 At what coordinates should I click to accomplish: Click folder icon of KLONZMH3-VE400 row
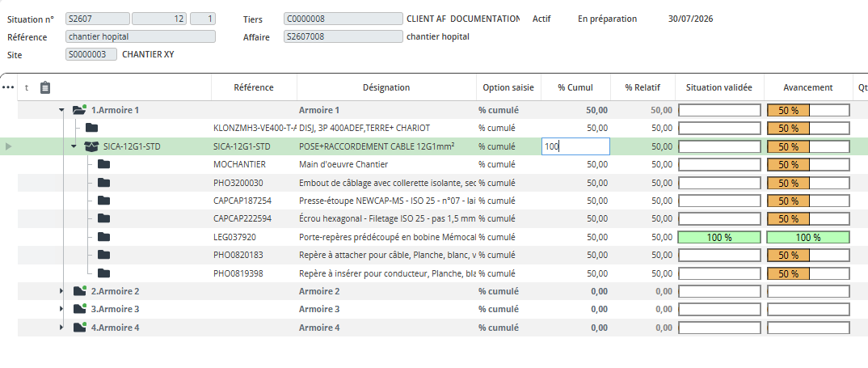92,128
